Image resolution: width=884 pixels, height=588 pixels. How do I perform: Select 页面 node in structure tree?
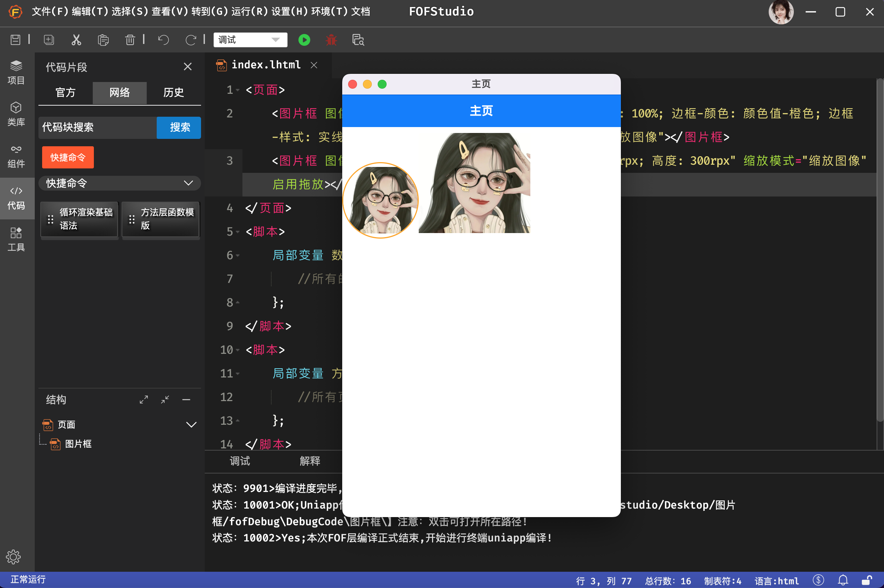pyautogui.click(x=67, y=424)
